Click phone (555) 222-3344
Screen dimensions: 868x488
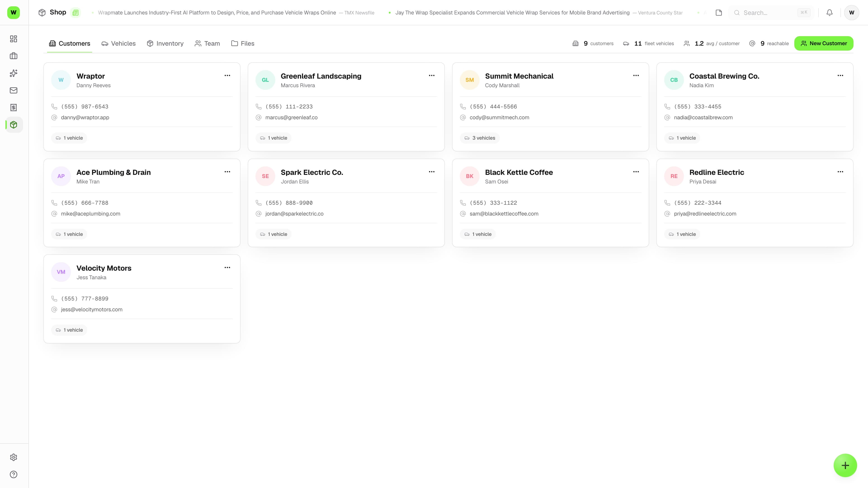point(698,203)
